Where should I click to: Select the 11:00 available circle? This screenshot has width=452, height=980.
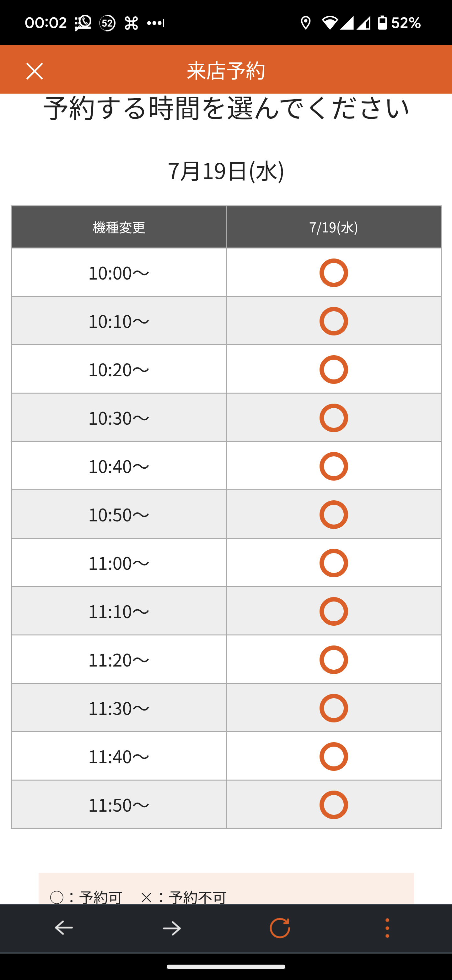(333, 563)
